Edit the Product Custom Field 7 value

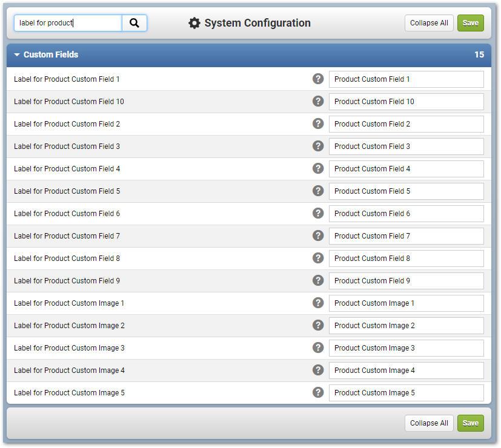coord(406,236)
